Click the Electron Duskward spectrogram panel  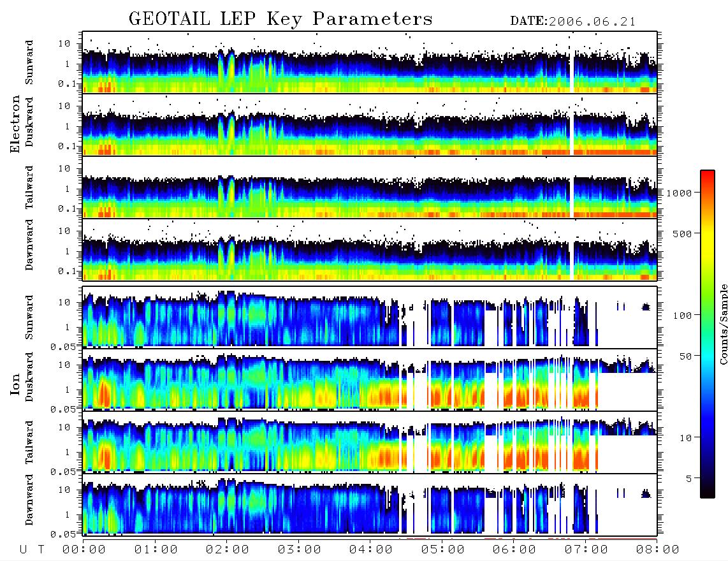pyautogui.click(x=370, y=124)
